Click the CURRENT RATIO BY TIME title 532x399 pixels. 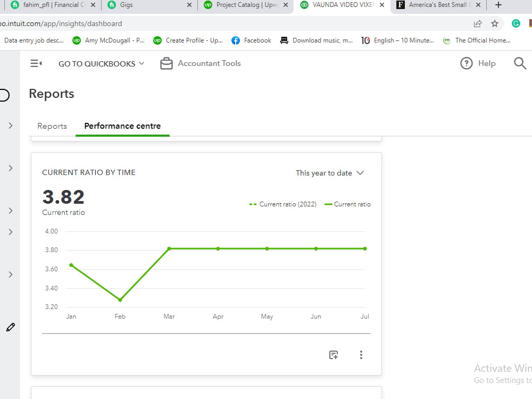(x=89, y=172)
